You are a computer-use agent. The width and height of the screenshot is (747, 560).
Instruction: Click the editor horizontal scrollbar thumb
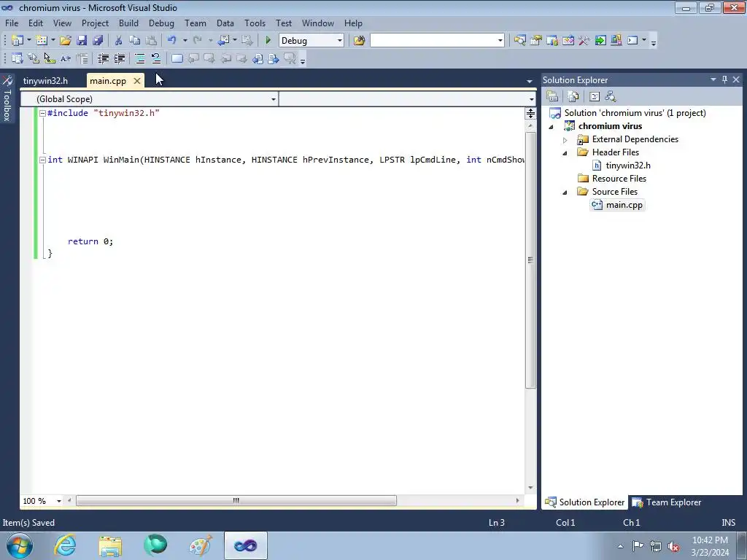tap(236, 500)
